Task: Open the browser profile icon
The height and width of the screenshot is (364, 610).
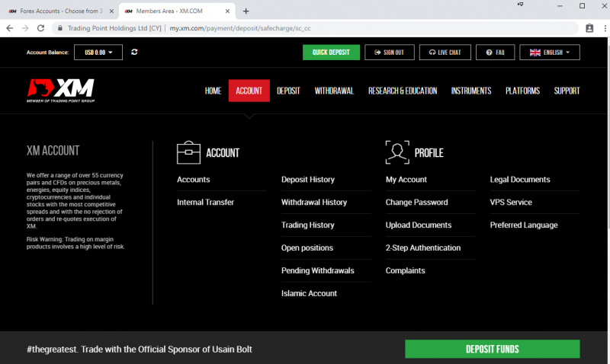Action: pyautogui.click(x=589, y=28)
